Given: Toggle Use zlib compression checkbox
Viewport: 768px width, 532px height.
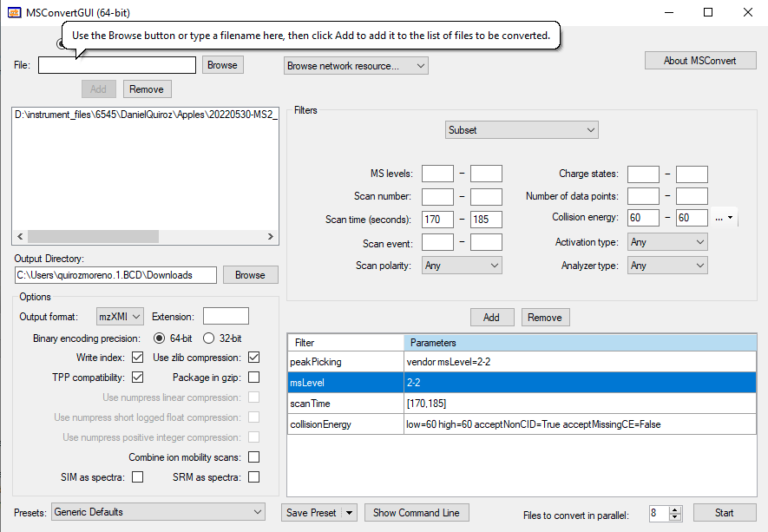Looking at the screenshot, I should (253, 358).
